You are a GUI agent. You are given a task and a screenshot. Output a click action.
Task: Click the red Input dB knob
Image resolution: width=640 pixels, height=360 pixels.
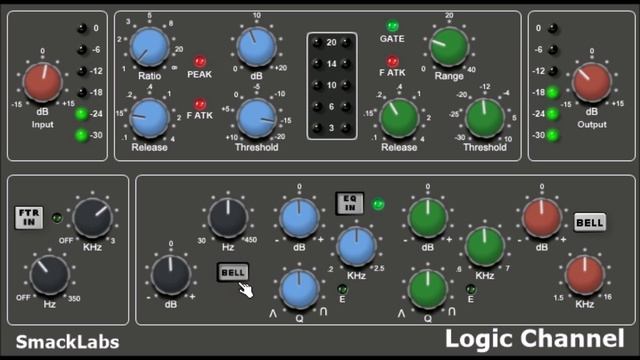(42, 82)
